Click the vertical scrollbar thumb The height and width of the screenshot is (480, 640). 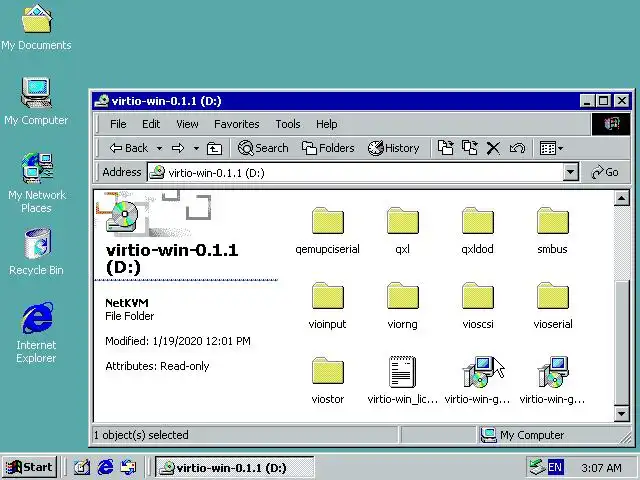pos(621,343)
